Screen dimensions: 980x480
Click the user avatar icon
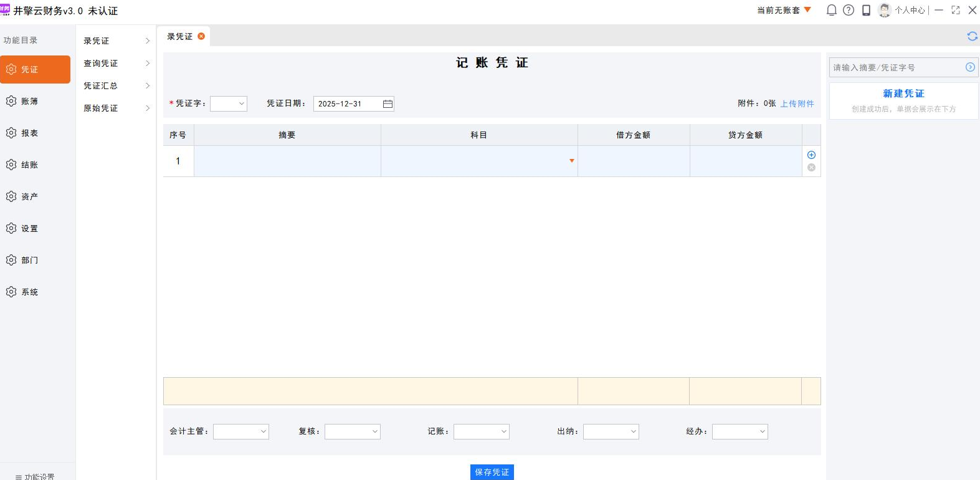pos(884,10)
